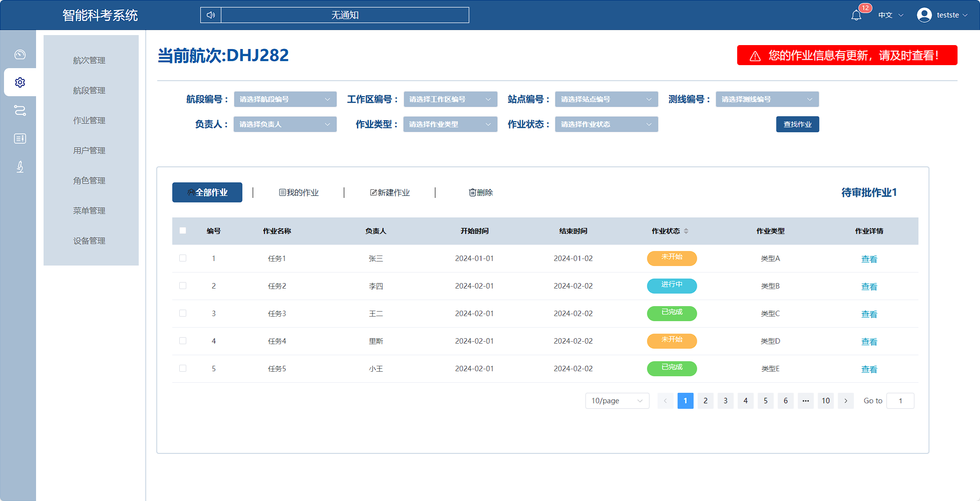Expand the 航段编号 dropdown
This screenshot has width=980, height=501.
point(285,99)
